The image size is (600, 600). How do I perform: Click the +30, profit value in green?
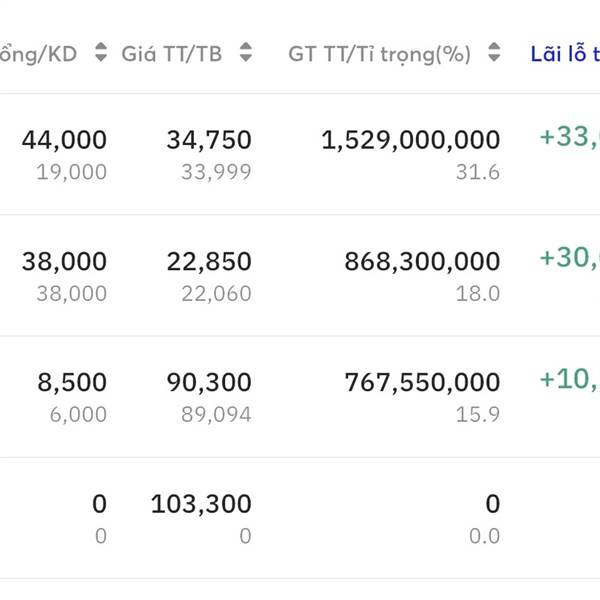(x=569, y=258)
